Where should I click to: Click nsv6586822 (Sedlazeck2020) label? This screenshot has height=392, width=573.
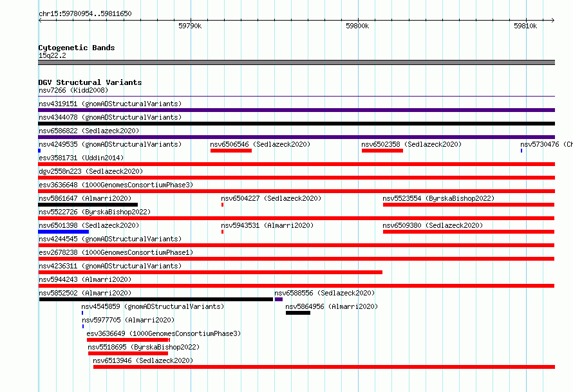pyautogui.click(x=89, y=131)
